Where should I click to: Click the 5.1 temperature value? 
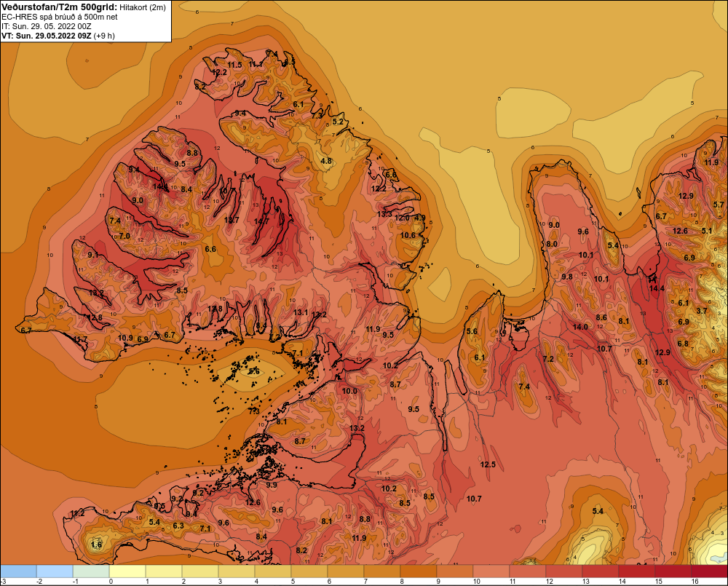[x=707, y=231]
